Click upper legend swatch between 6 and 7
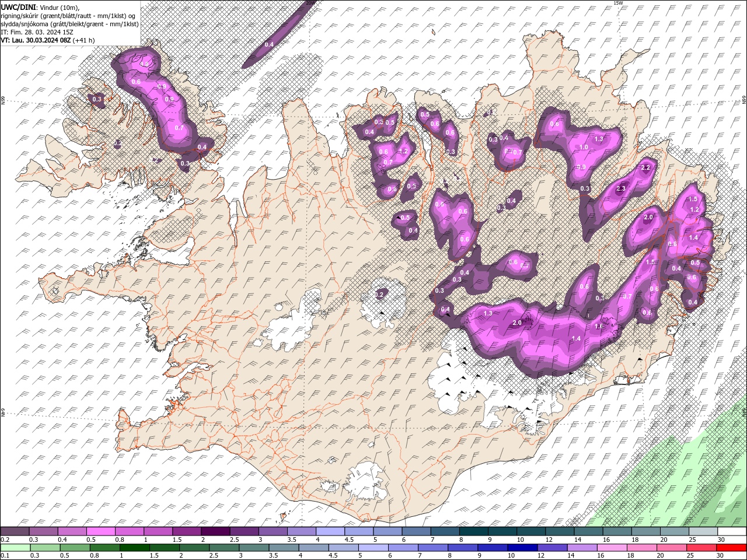 [416, 531]
